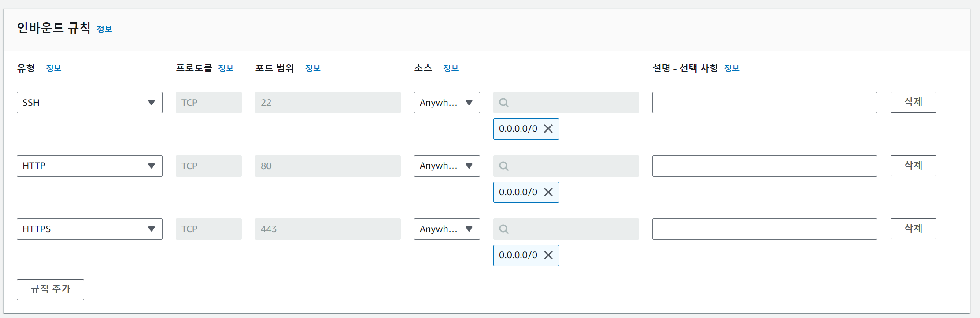Click the TCP protocol field in SSH row
Screen dimensions: 980x318
(x=209, y=103)
